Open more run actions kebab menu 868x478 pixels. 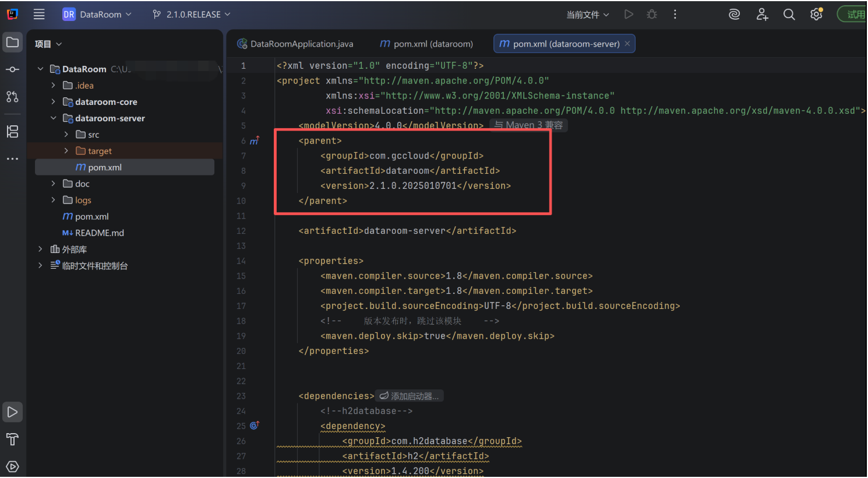[675, 15]
